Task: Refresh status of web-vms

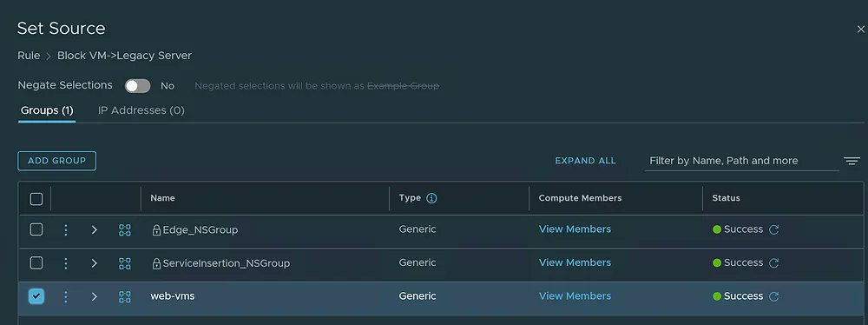Action: (x=774, y=296)
